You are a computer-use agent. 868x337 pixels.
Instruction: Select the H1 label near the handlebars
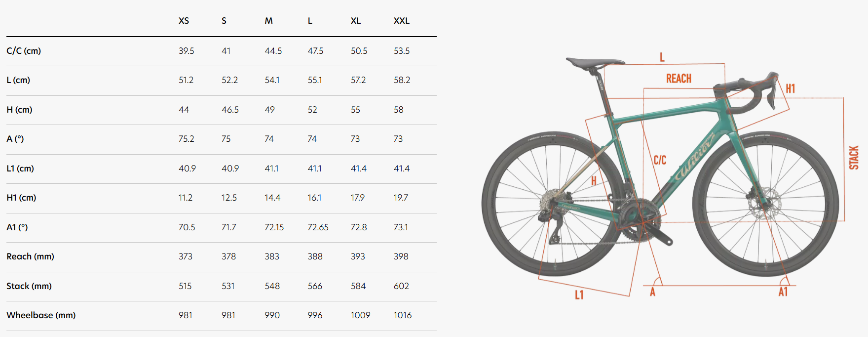click(x=790, y=89)
